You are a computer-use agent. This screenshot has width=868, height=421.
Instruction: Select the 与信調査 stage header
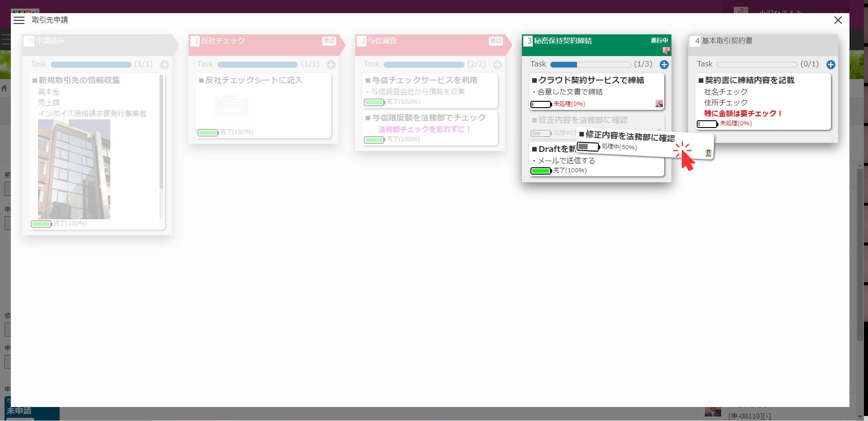point(433,45)
